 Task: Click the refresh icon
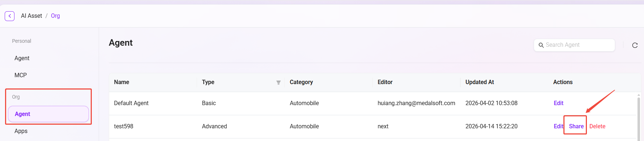[x=635, y=45]
